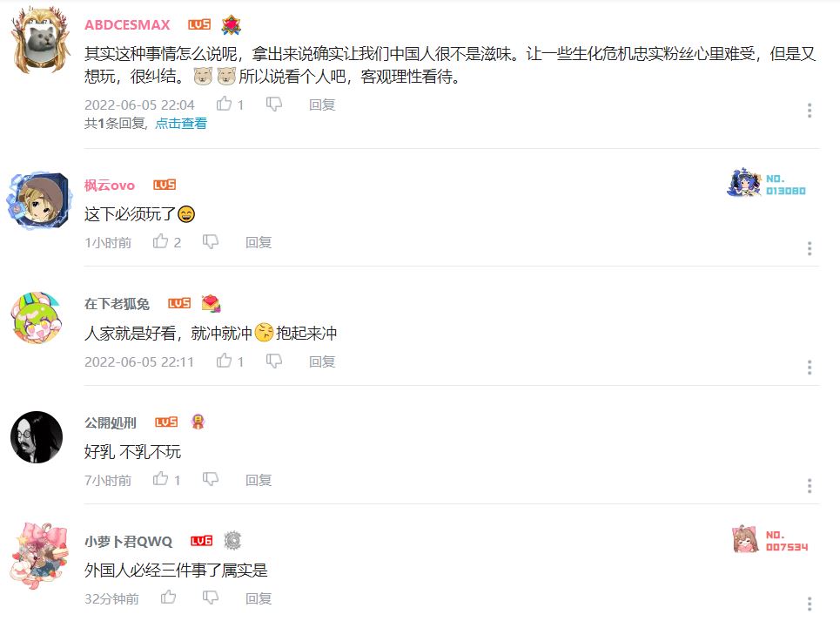Open three-dot menu on 枫云ovo's comment

pos(810,248)
